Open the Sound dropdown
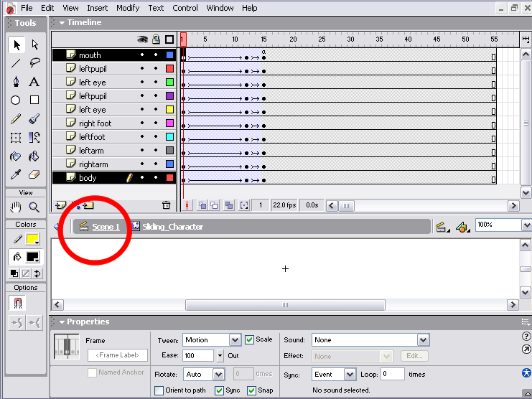532x399 pixels. click(423, 340)
